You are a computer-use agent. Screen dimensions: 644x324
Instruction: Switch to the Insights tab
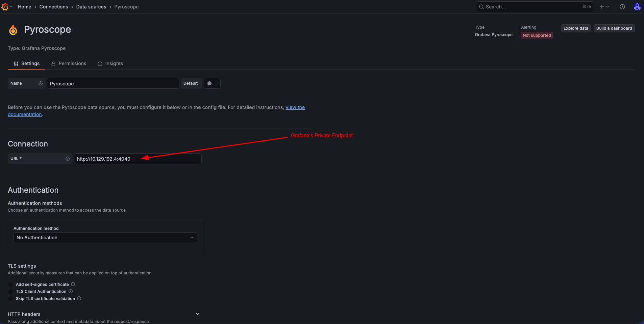(x=110, y=63)
